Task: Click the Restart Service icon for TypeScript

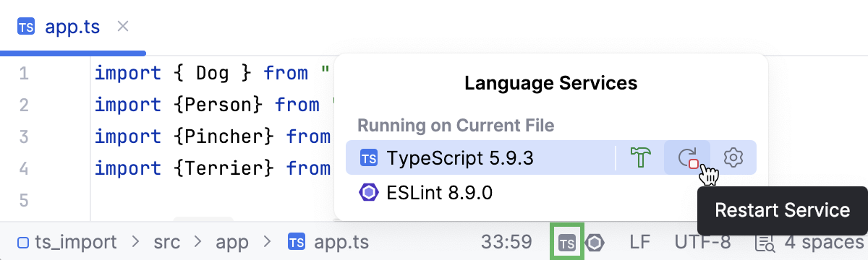Action: point(688,157)
